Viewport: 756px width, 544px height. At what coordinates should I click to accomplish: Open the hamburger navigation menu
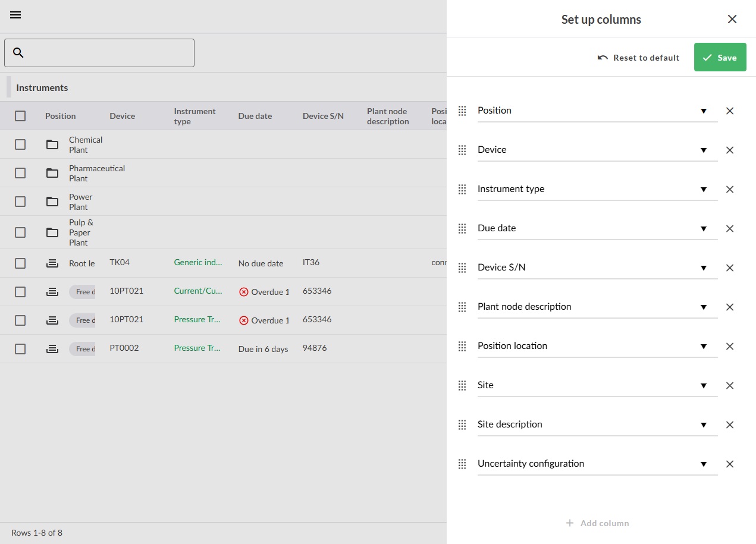pos(15,15)
